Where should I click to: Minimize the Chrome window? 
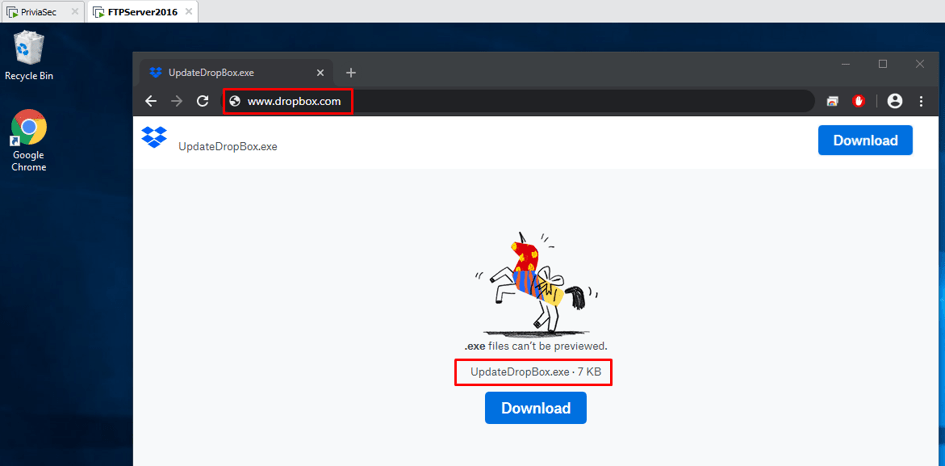coord(846,64)
